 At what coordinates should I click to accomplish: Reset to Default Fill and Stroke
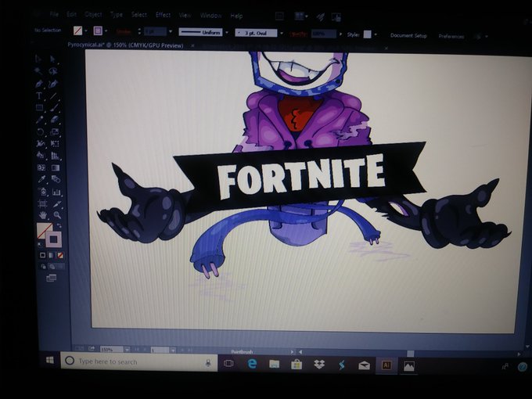click(40, 244)
